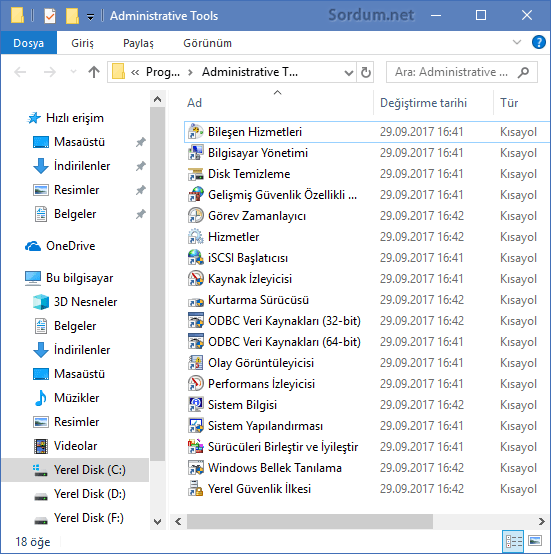551x554 pixels.
Task: Expand hidden path breadcrumb chevrons
Action: pos(135,72)
